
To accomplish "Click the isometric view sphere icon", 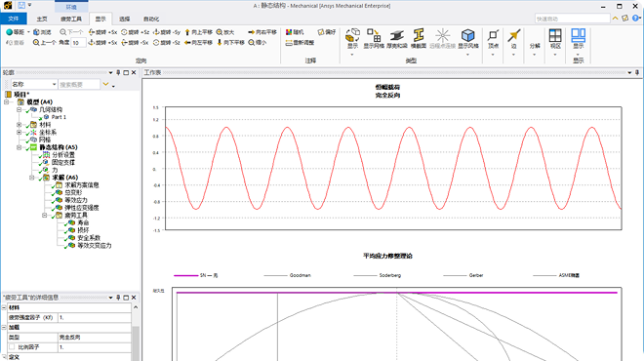I will pyautogui.click(x=9, y=32).
